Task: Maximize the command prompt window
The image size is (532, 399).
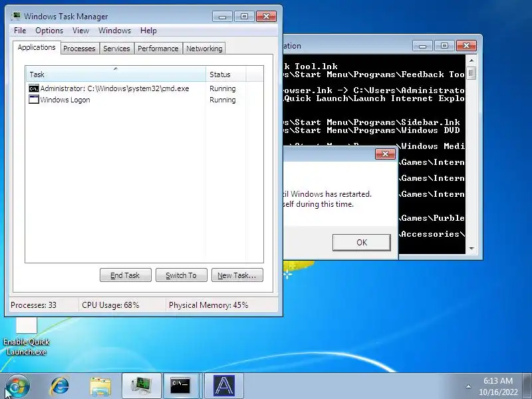Action: pos(444,46)
